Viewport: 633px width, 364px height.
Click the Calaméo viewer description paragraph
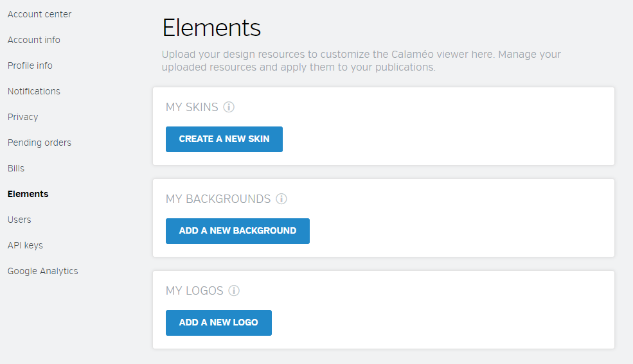point(361,60)
